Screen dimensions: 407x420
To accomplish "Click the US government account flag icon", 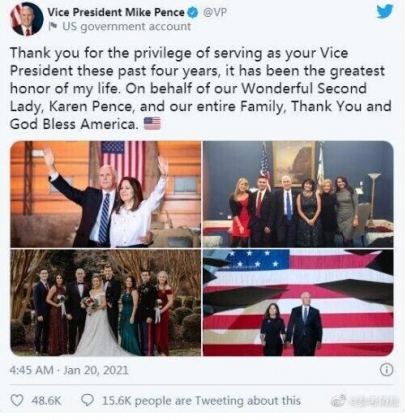I will (x=53, y=26).
